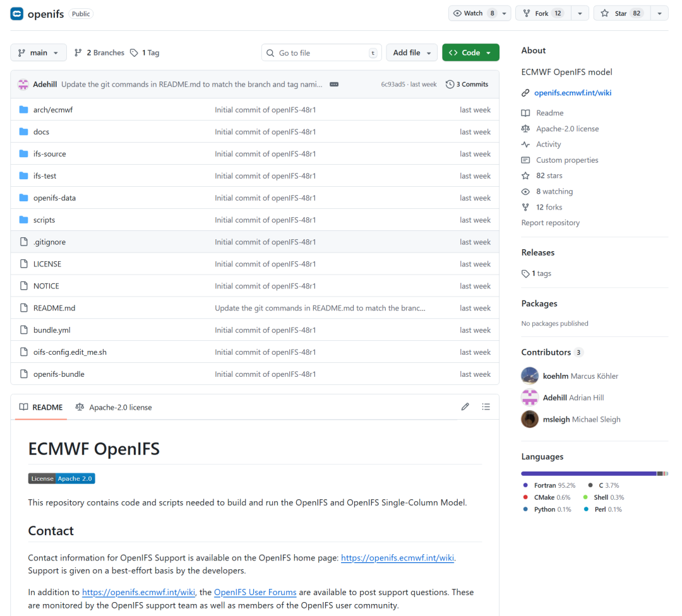Open the 3 Commits history link
Viewport: 682px width, 616px height.
pyautogui.click(x=467, y=85)
